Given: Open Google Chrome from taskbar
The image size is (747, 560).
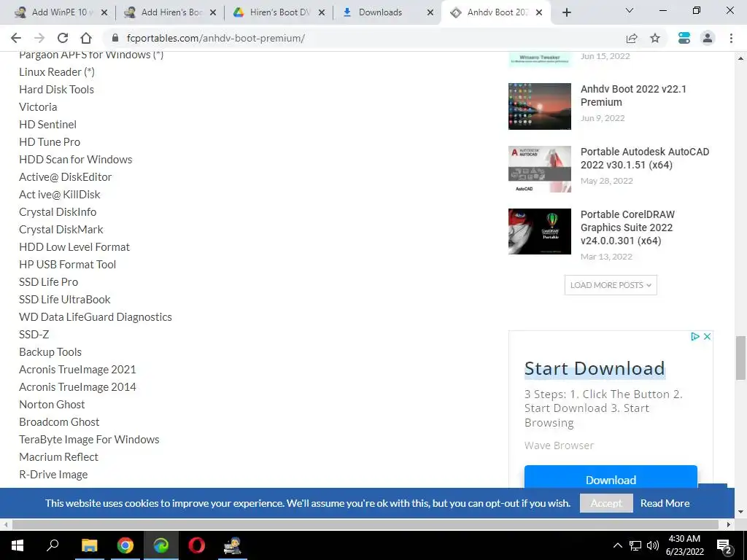Looking at the screenshot, I should (125, 545).
